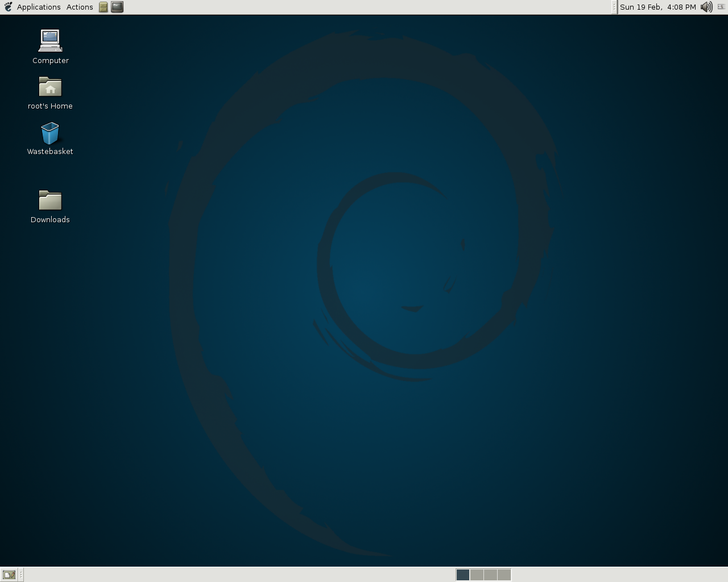Select the Downloads folder on the desktop

tap(50, 201)
